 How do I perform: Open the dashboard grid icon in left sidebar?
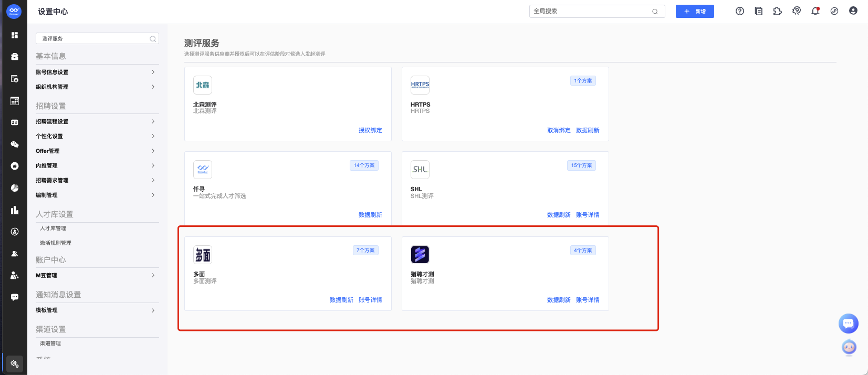click(x=15, y=35)
